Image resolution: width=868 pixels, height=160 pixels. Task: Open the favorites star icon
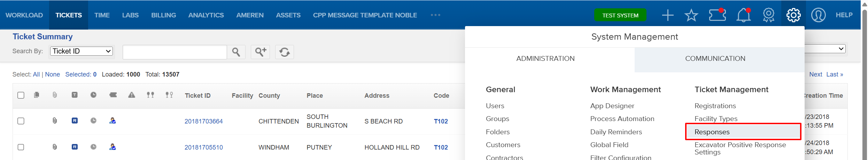pyautogui.click(x=691, y=15)
